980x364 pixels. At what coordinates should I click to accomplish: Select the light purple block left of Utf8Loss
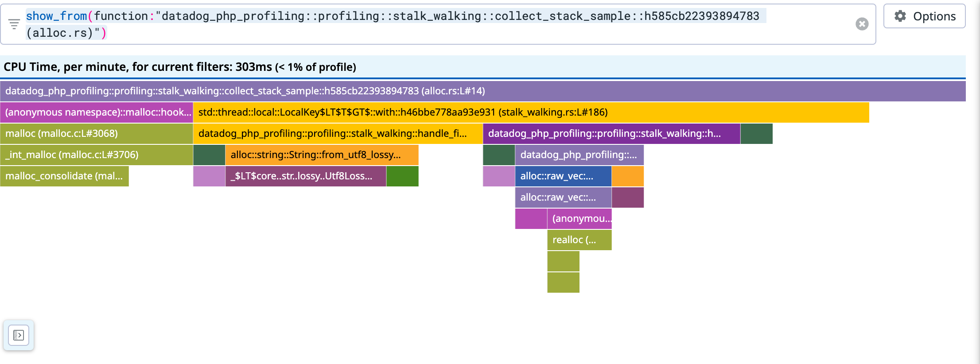(x=210, y=176)
